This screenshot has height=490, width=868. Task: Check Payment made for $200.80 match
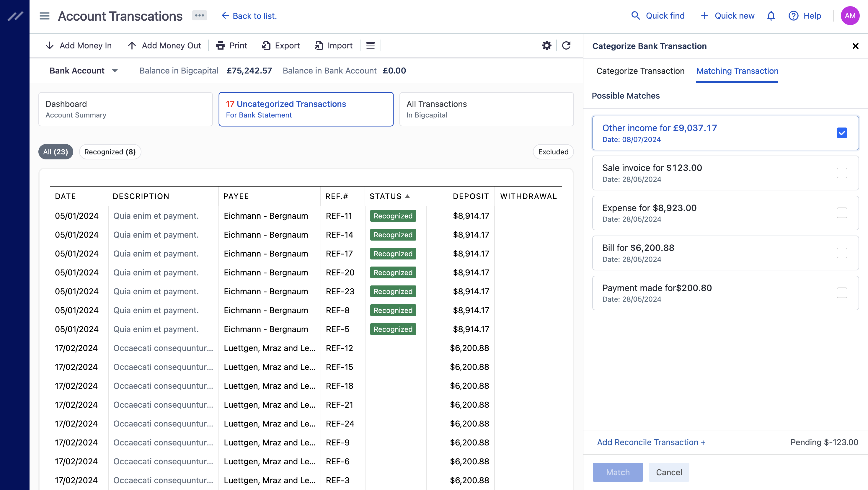coord(842,293)
